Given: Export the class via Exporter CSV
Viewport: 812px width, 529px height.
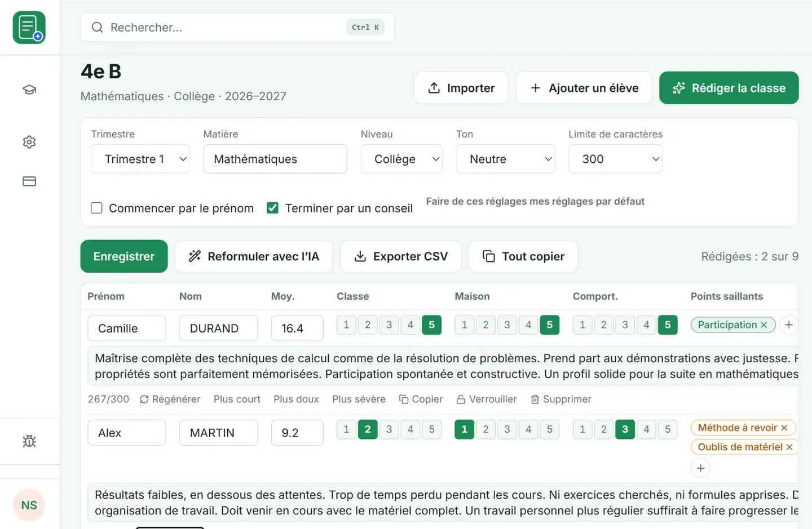Looking at the screenshot, I should 401,256.
